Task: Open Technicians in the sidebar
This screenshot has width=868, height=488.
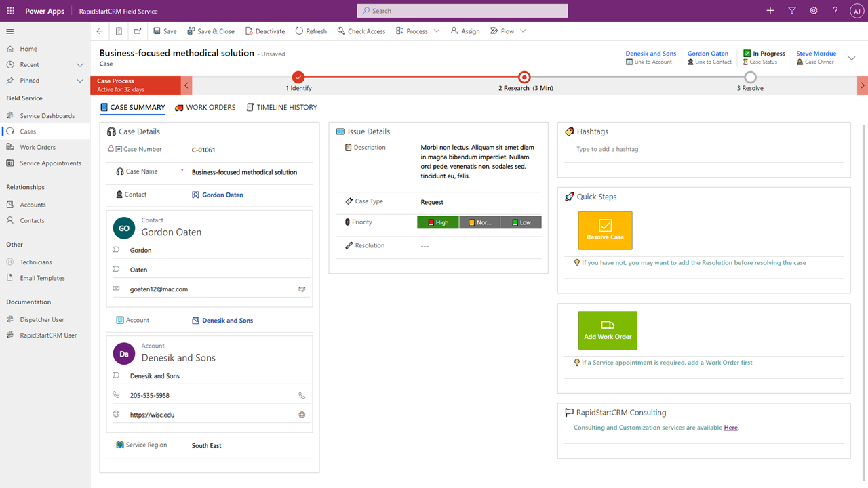Action: [x=45, y=262]
